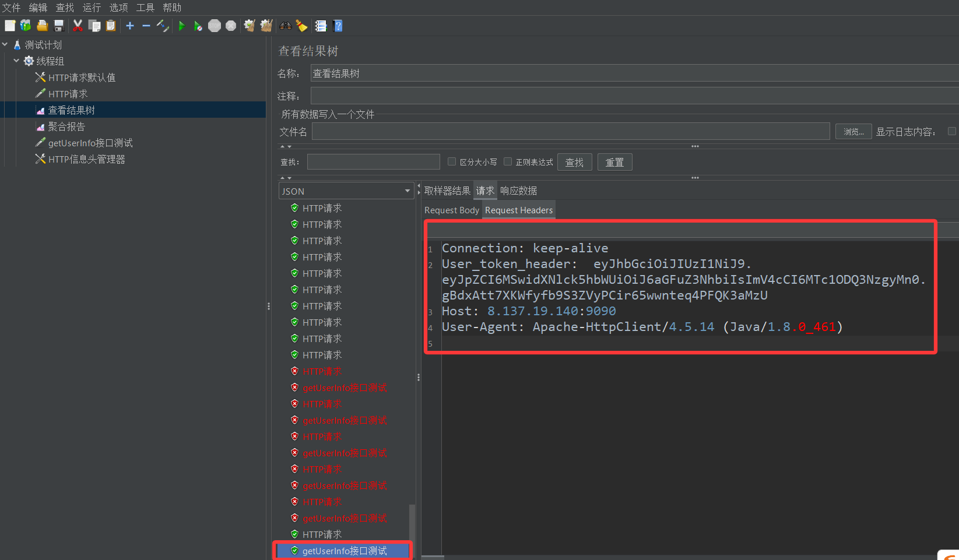Switch to 请求 tab
Image resolution: width=959 pixels, height=560 pixels.
[485, 191]
